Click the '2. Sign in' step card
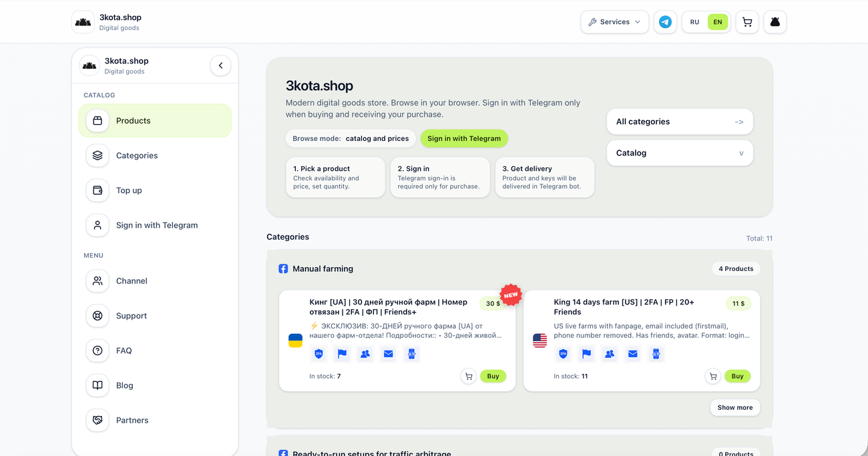 click(x=440, y=177)
